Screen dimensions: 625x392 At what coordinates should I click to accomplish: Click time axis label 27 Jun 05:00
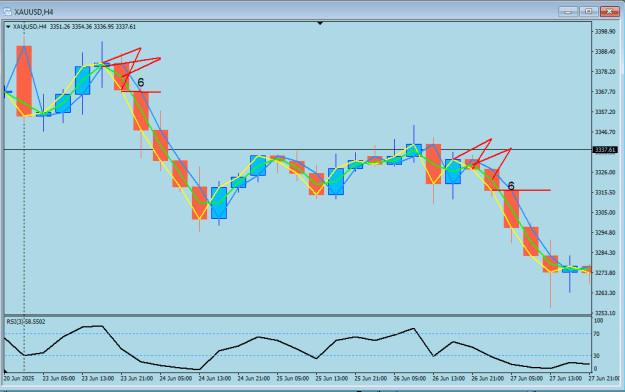(x=527, y=378)
